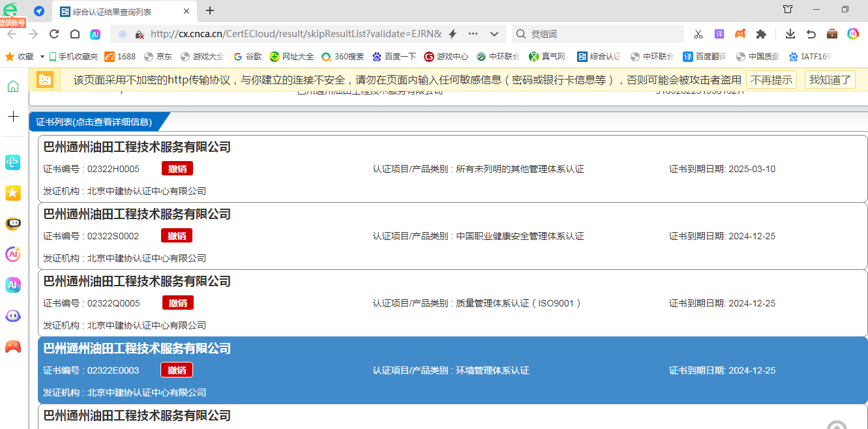This screenshot has width=868, height=429.
Task: Open the blue AI square sidebar icon
Action: pos(13,285)
